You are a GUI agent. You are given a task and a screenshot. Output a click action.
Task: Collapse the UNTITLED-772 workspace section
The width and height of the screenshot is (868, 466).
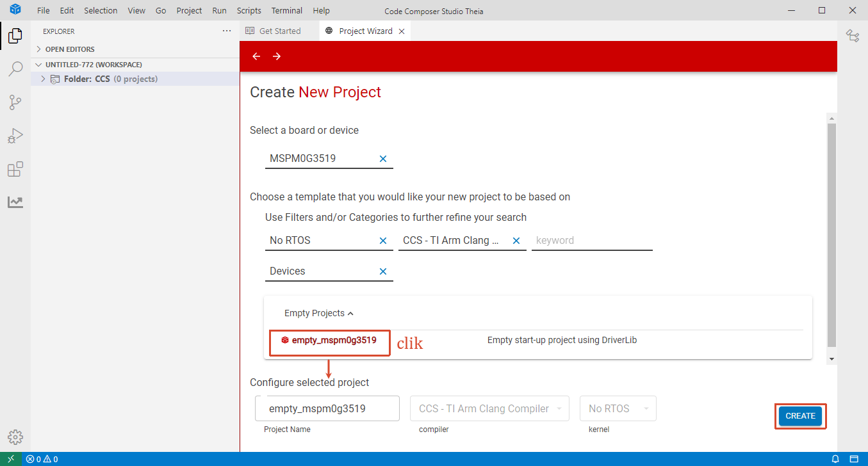click(93, 65)
